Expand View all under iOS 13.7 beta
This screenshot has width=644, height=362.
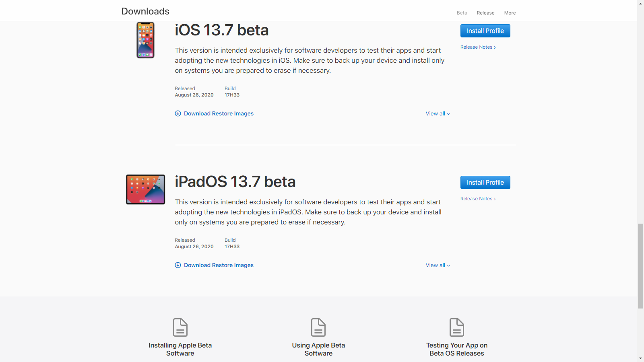click(438, 114)
